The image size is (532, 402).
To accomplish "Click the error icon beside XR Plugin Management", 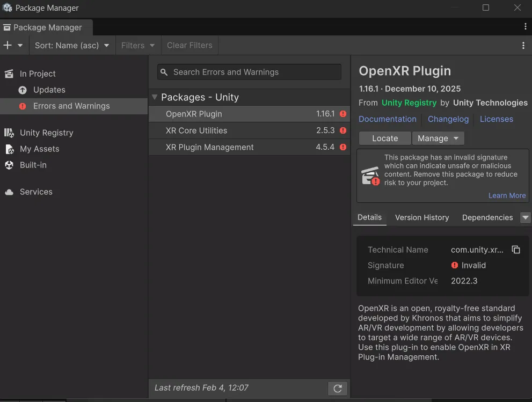I will pyautogui.click(x=343, y=147).
